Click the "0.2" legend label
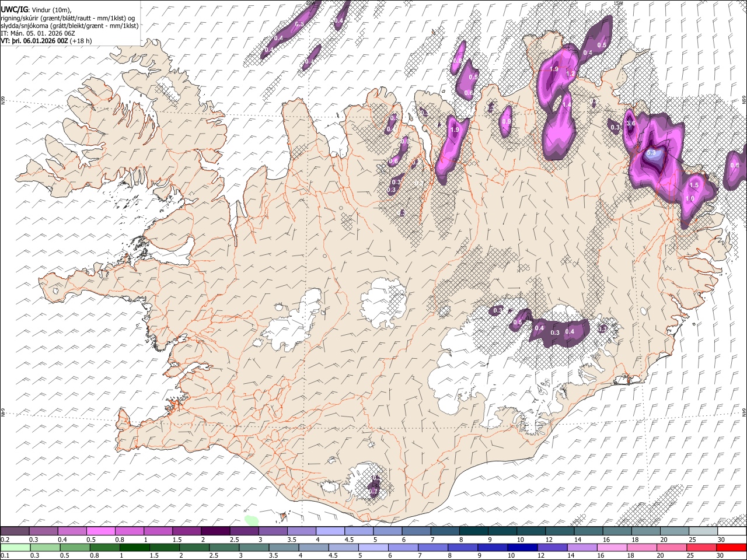The height and width of the screenshot is (560, 747). pyautogui.click(x=5, y=540)
